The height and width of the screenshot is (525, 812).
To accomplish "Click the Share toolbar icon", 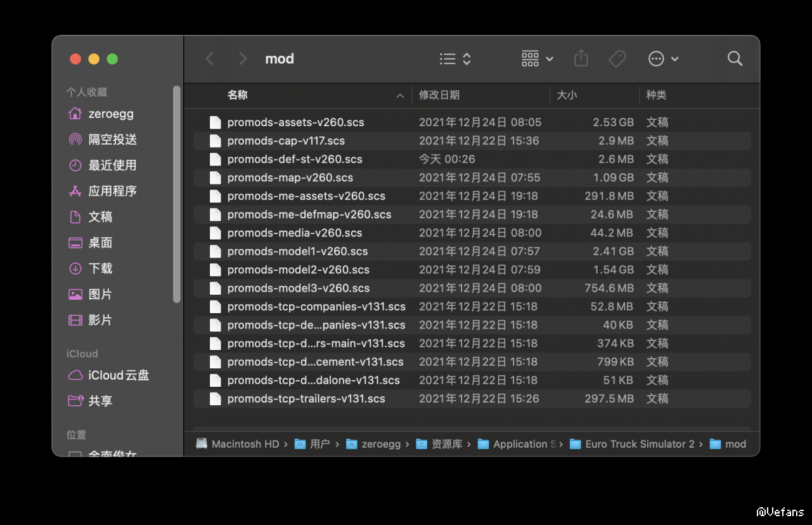I will click(581, 59).
